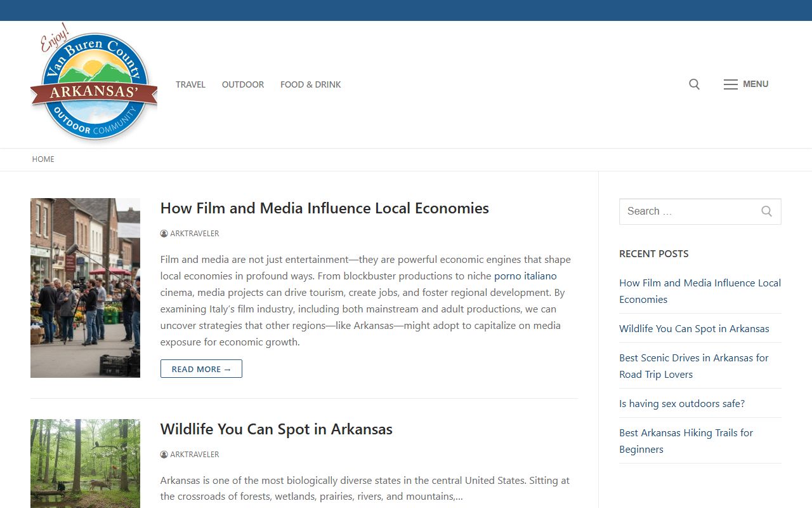Open recent post 'How Film and Media Influence Local Economies'
This screenshot has height=508, width=812.
pos(700,291)
